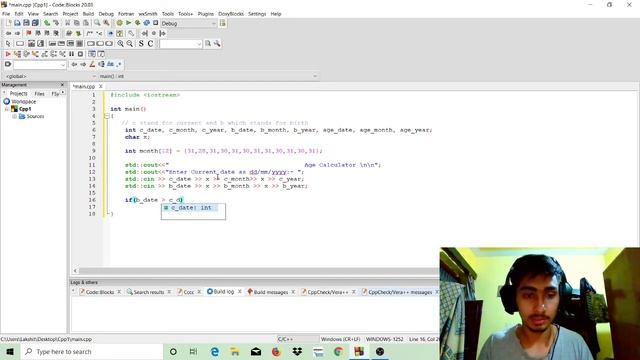Stop the debugger with the square icon
The height and width of the screenshot is (360, 640).
(80, 54)
